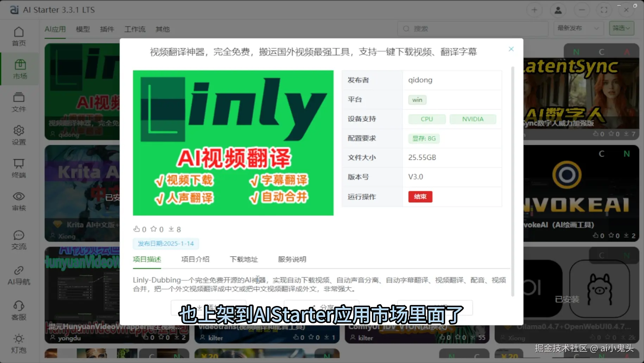Click the 发布日期:2025-1-14 link
The width and height of the screenshot is (644, 363).
coord(166,243)
